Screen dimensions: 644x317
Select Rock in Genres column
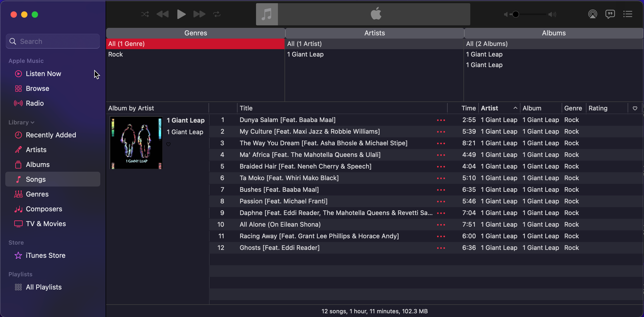116,54
